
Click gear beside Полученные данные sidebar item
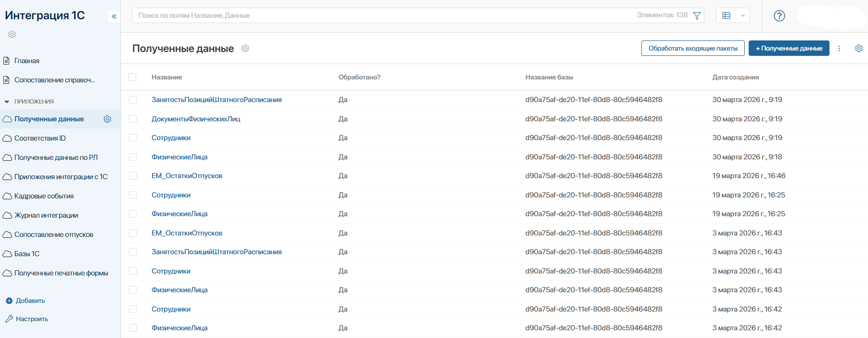click(x=107, y=119)
